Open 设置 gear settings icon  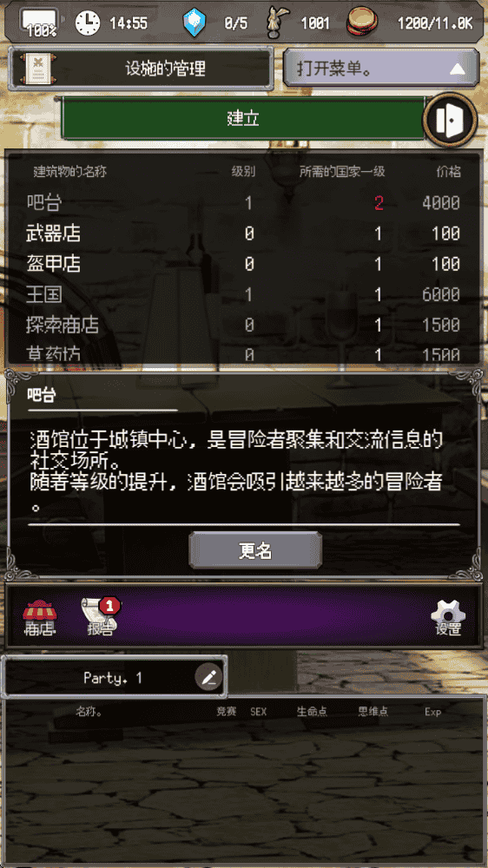[447, 617]
